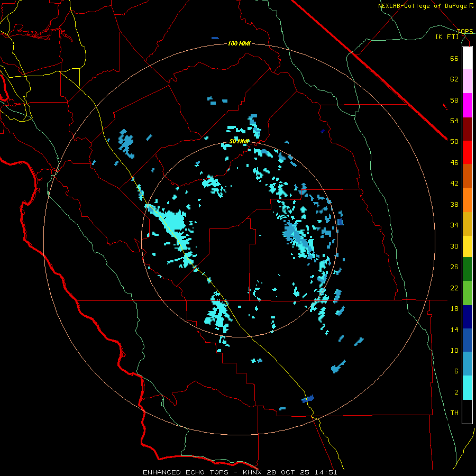Screen dimensions: 476x476
Task: Click the '34' legend value
Action: click(x=454, y=225)
